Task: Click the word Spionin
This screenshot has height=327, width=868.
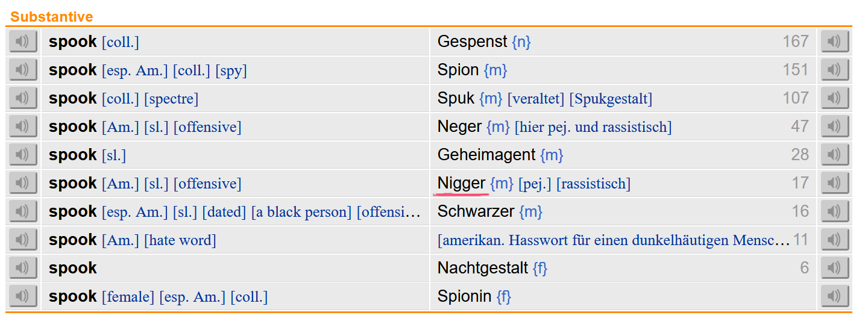Action: [x=465, y=296]
